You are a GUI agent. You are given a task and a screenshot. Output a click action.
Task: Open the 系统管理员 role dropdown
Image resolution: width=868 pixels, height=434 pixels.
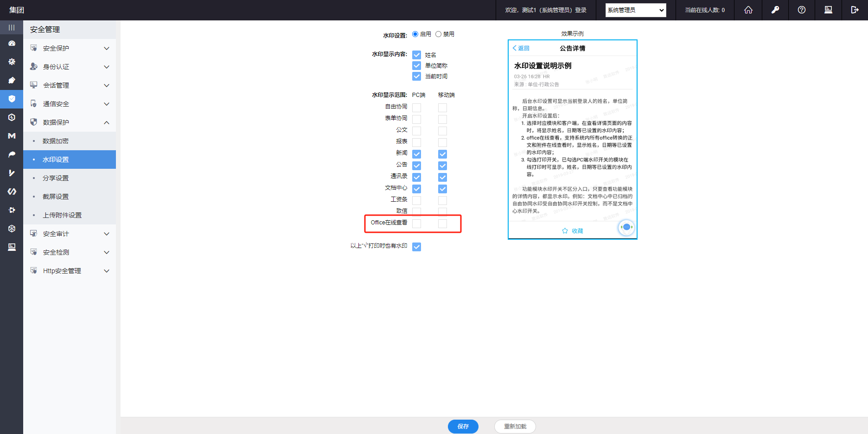[x=636, y=10]
